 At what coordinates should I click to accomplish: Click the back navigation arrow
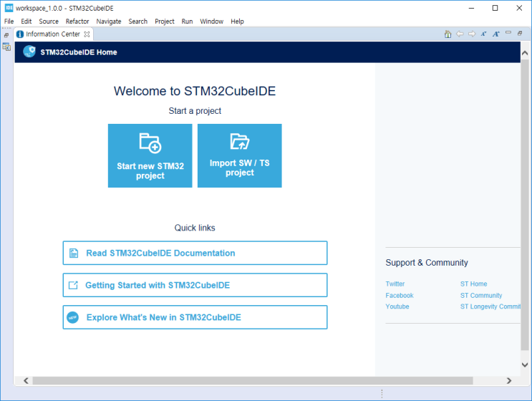(x=460, y=34)
